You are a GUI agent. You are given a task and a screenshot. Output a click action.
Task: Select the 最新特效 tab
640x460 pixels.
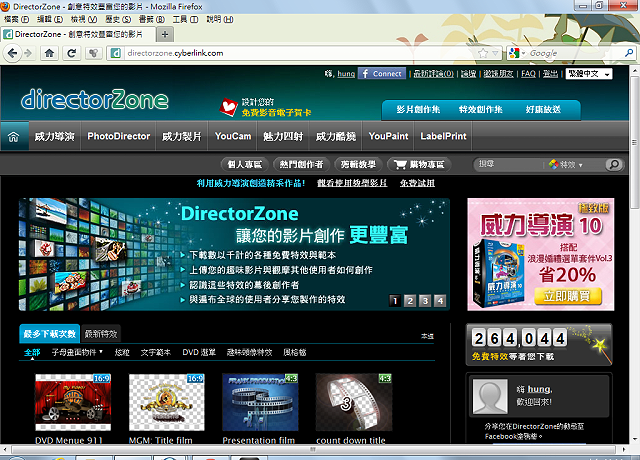pos(101,334)
